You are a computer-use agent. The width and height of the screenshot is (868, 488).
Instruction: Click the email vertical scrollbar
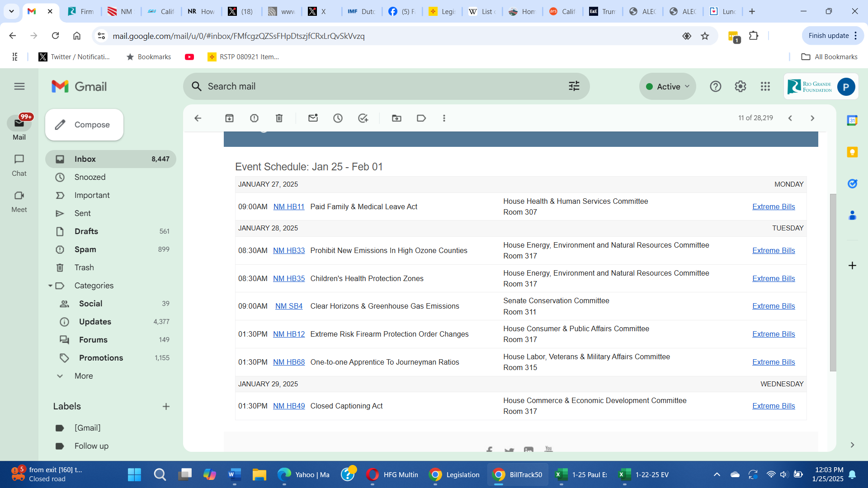point(833,282)
